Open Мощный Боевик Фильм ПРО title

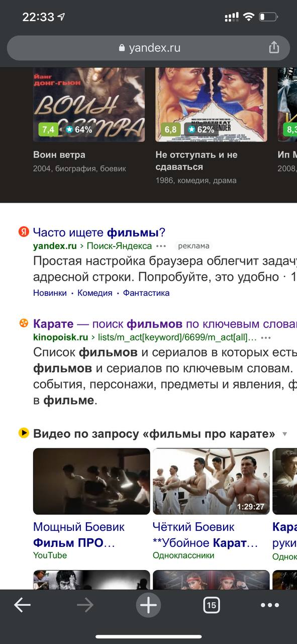[79, 535]
